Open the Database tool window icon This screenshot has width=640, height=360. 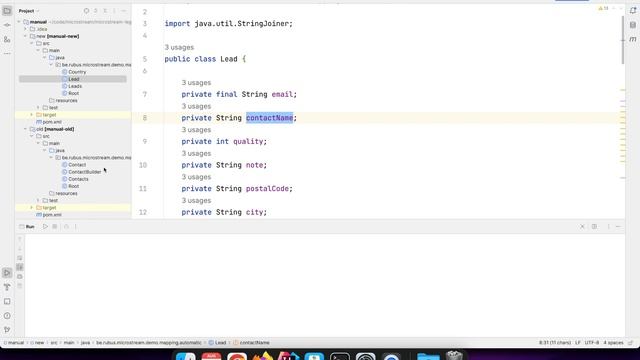[x=633, y=25]
